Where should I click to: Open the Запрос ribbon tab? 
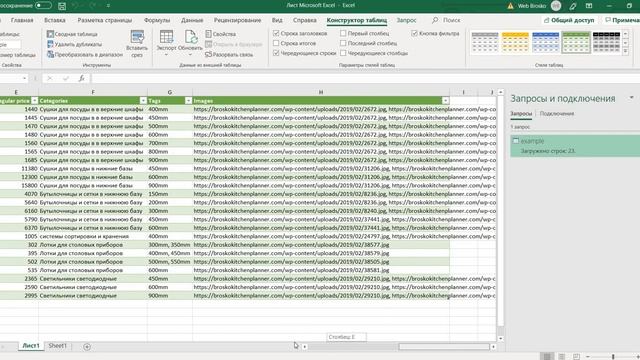tap(407, 20)
